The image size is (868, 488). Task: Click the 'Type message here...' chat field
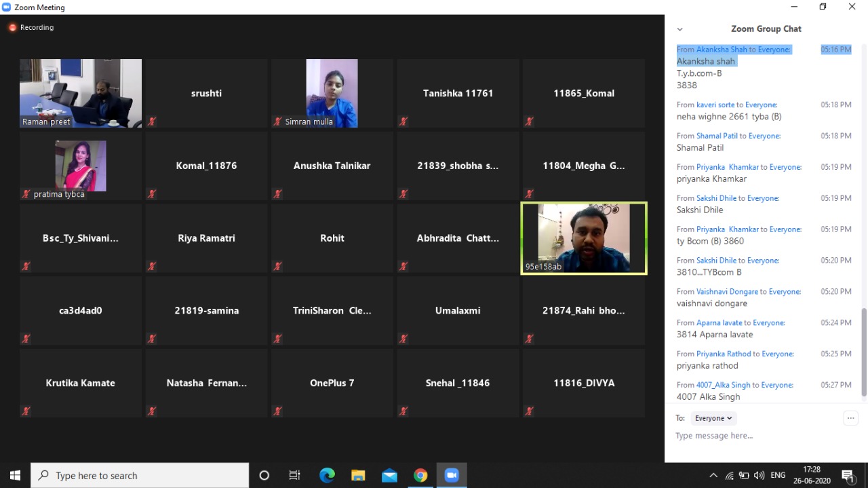[753, 436]
